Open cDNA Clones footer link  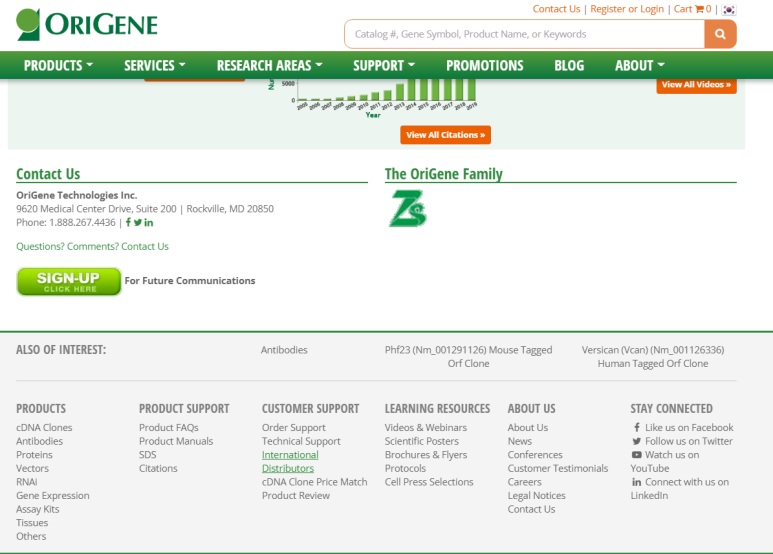coord(44,427)
